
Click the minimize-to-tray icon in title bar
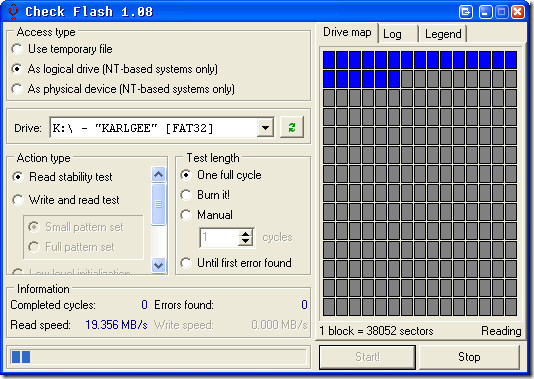coord(466,12)
